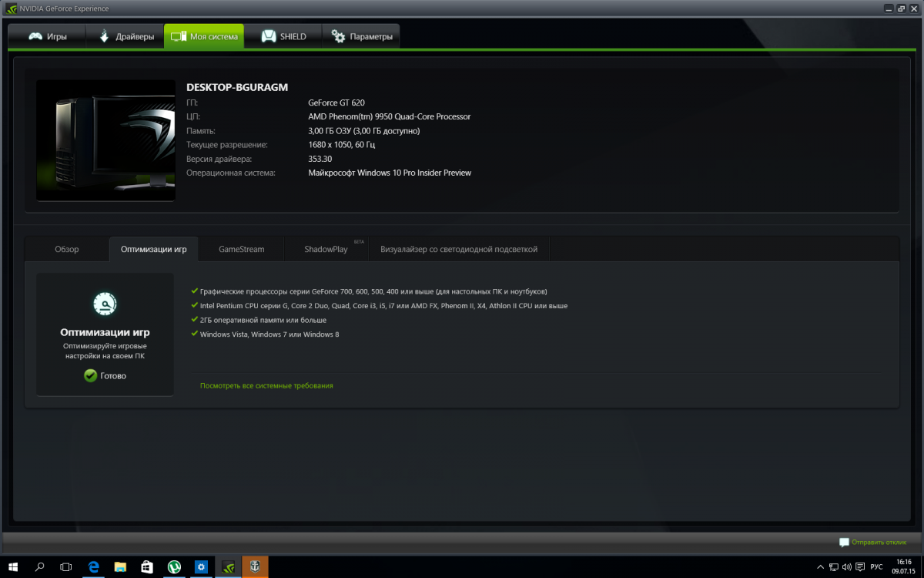Open the Windows Start menu
The width and height of the screenshot is (924, 578).
pyautogui.click(x=13, y=566)
